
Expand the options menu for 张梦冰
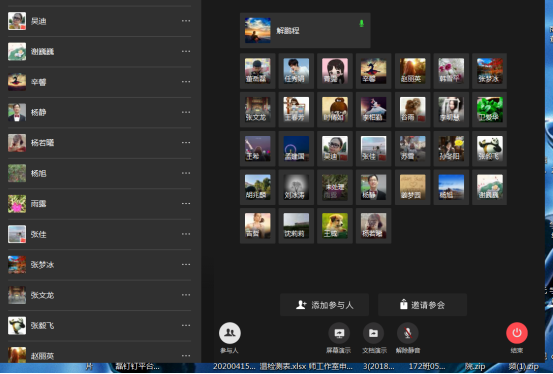186,264
